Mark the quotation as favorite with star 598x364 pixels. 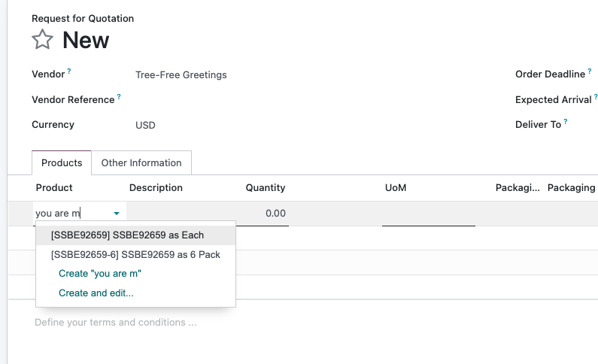pyautogui.click(x=42, y=40)
